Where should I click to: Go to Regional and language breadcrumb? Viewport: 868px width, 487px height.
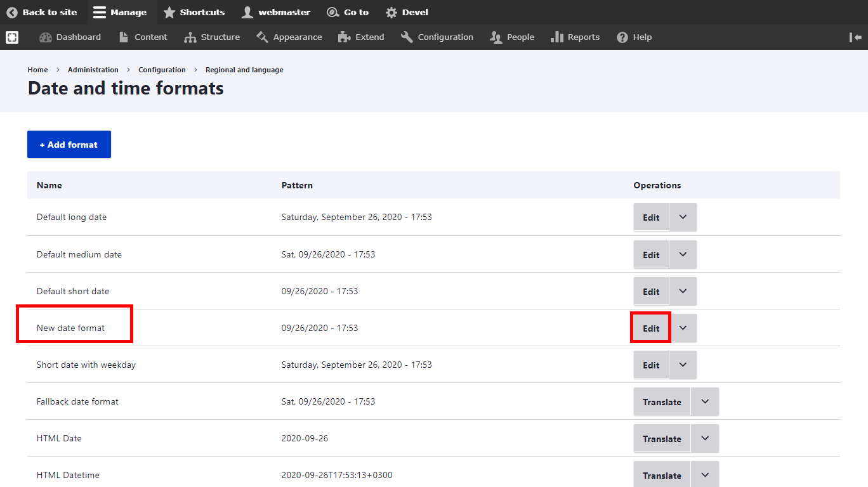click(x=244, y=70)
